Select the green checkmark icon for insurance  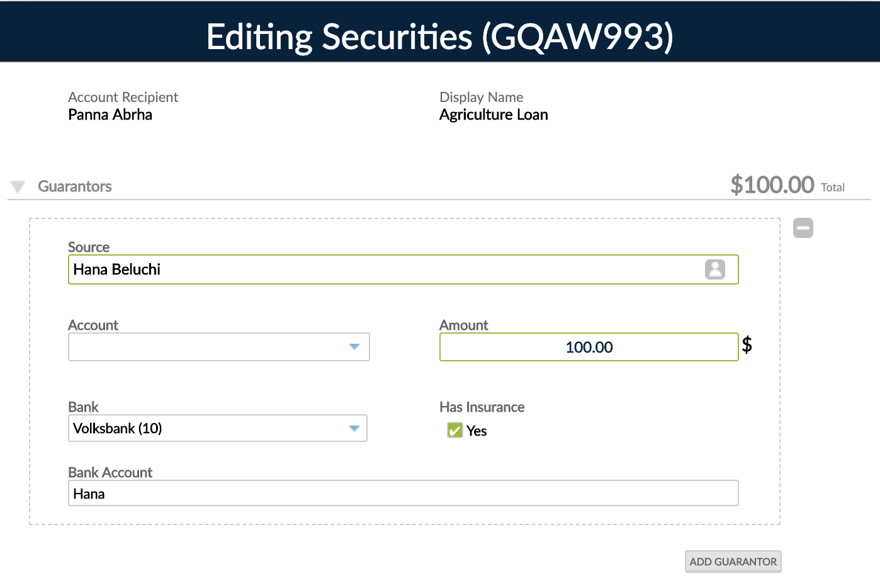454,430
